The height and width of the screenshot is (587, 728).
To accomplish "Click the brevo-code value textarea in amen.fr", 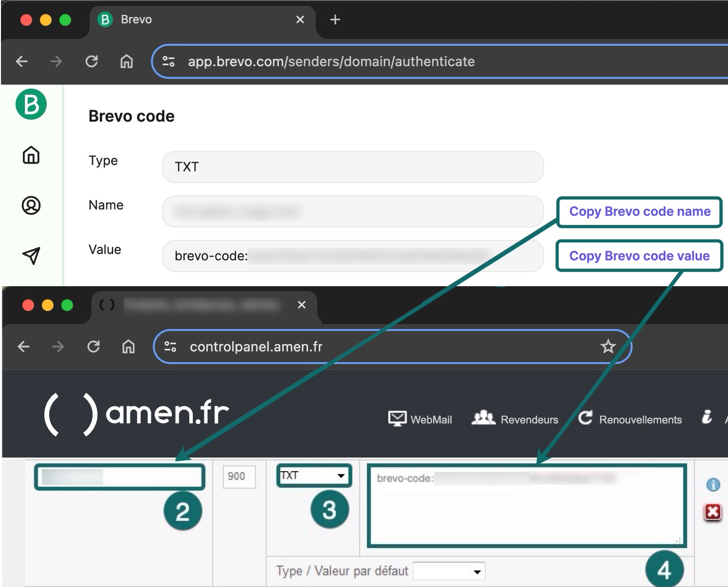I will (527, 506).
